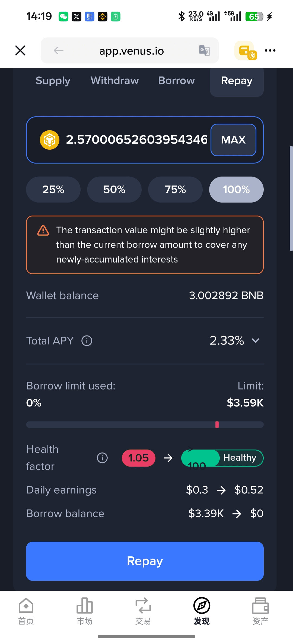Select the 25% amount option
The width and height of the screenshot is (293, 644).
tap(53, 189)
